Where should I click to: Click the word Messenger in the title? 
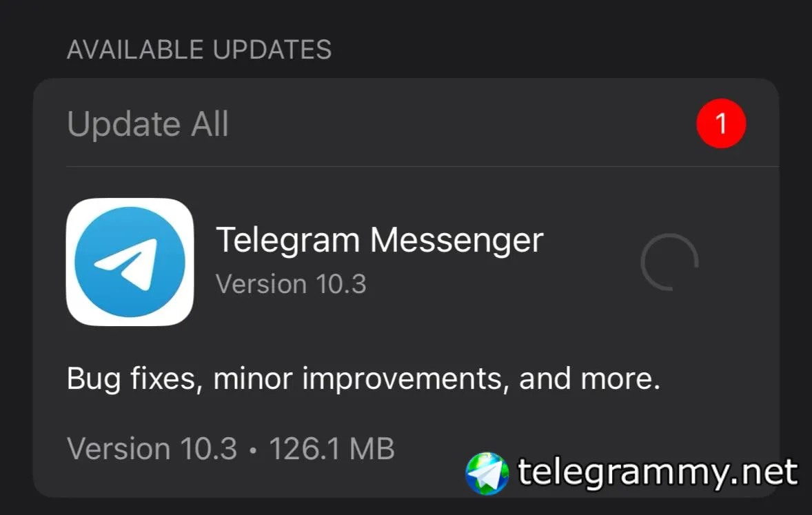click(457, 241)
